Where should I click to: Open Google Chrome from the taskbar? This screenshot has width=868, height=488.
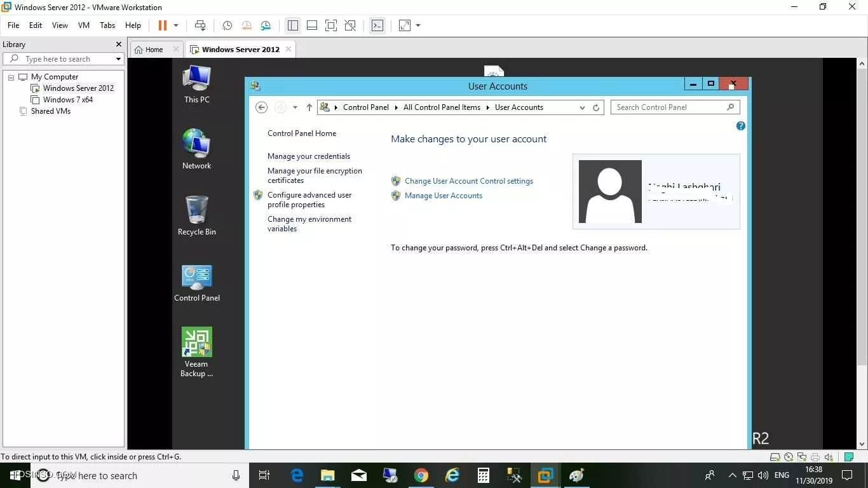(421, 475)
